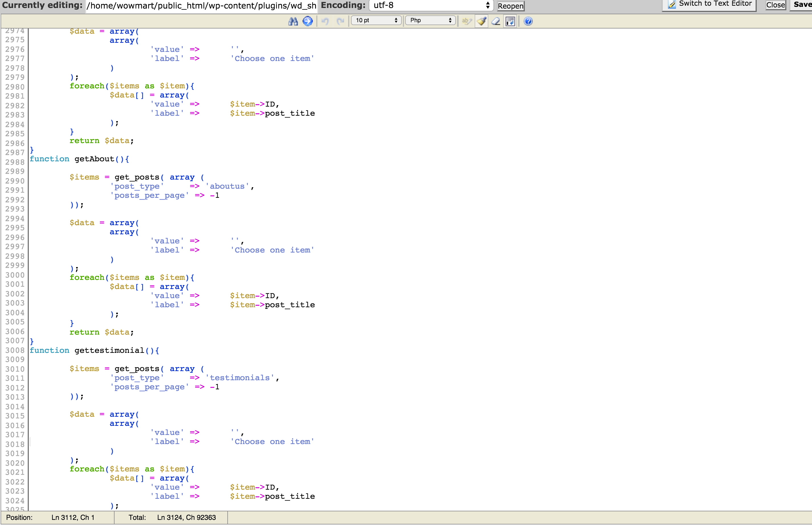Click the change autocompletion 'ab' icon
This screenshot has width=812, height=525.
coord(466,21)
